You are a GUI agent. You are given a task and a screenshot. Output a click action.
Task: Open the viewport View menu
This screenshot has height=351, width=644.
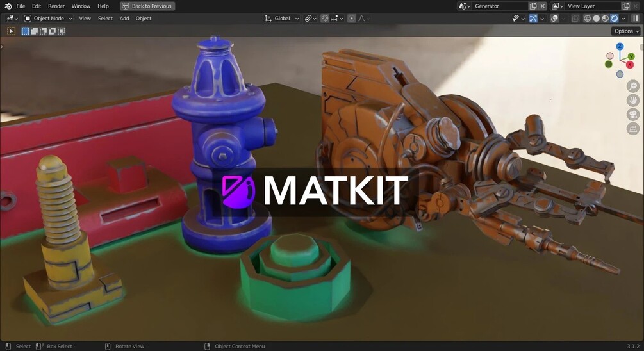(x=85, y=19)
